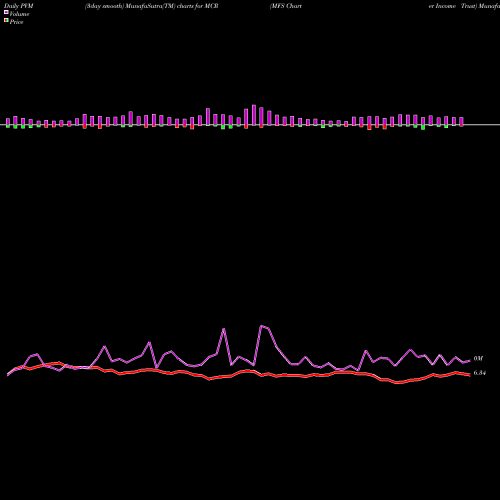Click the tallest magenta volume bar

(x=254, y=115)
